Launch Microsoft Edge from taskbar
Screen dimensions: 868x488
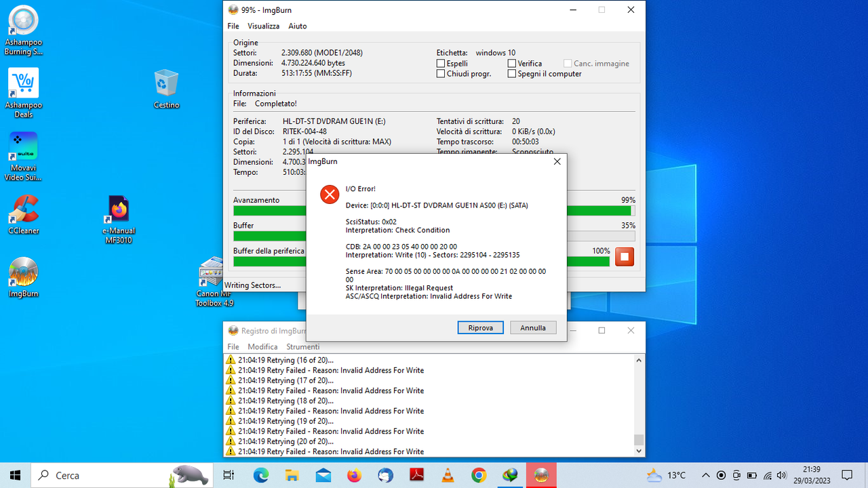tap(261, 475)
